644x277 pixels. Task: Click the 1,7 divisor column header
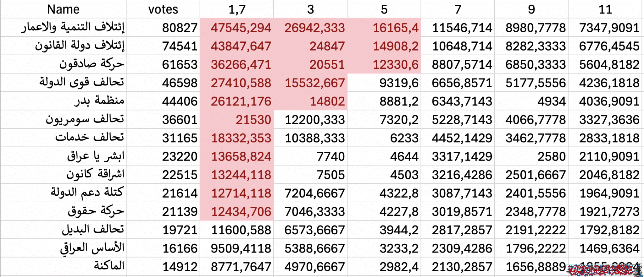click(x=237, y=9)
